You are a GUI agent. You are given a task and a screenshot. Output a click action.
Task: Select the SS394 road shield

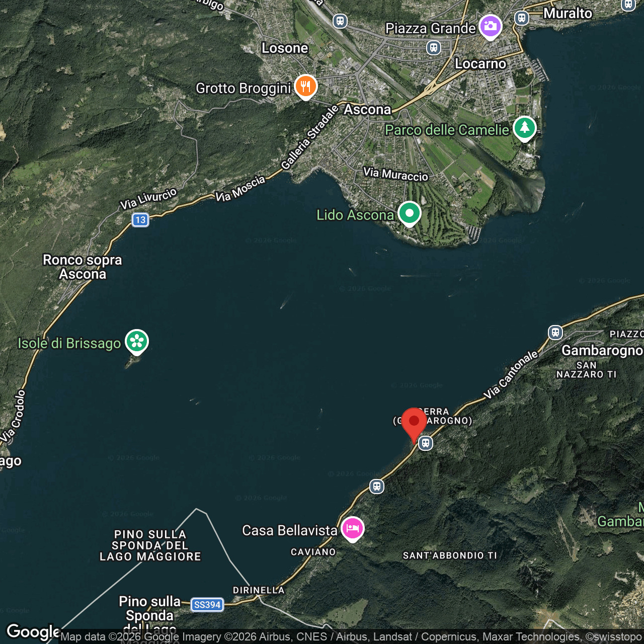[207, 605]
